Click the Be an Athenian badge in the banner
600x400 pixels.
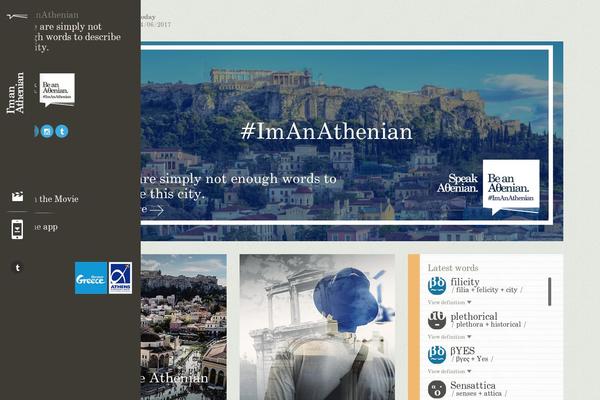pyautogui.click(x=511, y=187)
